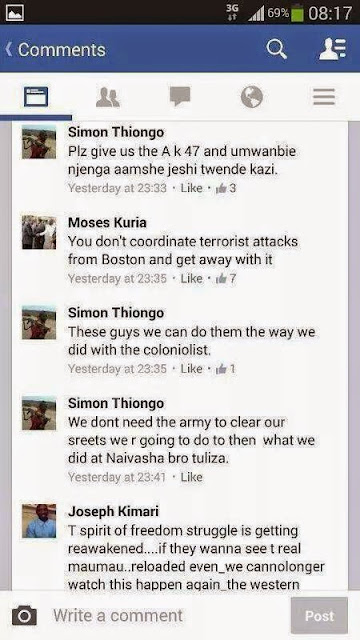Open Joseph Kimari's profile picture

(39, 521)
